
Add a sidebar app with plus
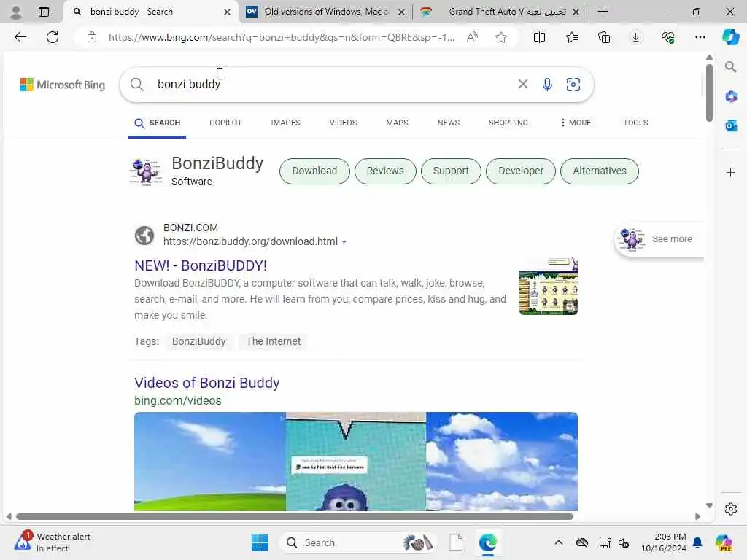(x=731, y=172)
